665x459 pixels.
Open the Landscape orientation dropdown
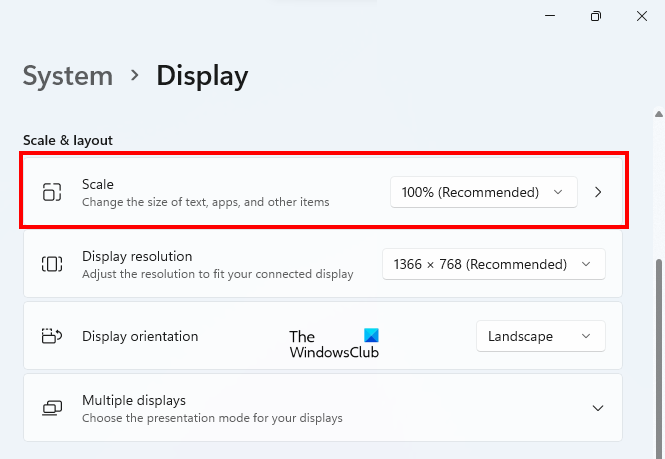click(x=540, y=336)
